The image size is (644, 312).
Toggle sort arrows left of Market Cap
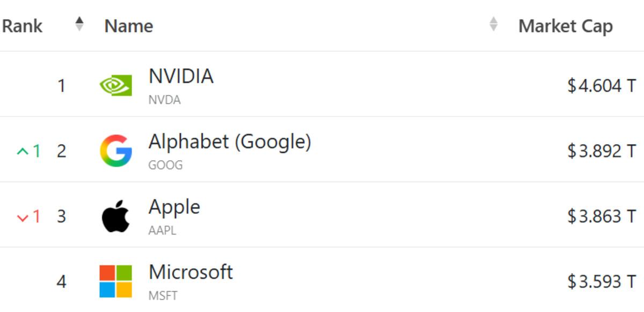pos(494,24)
